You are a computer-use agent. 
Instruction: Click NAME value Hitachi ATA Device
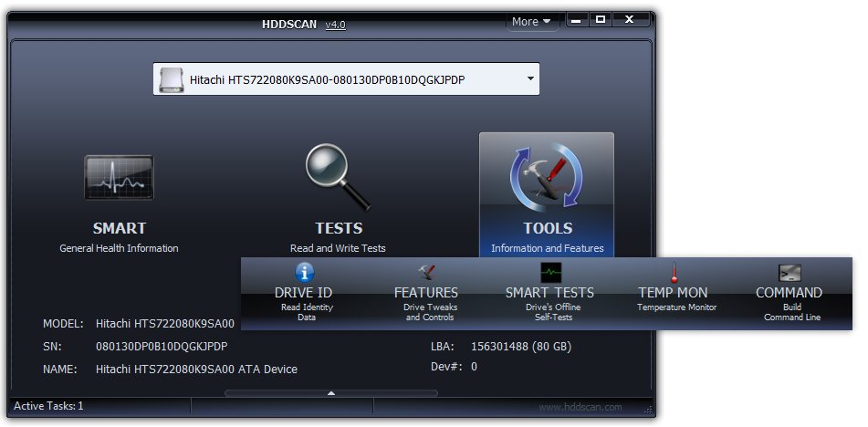tap(196, 369)
